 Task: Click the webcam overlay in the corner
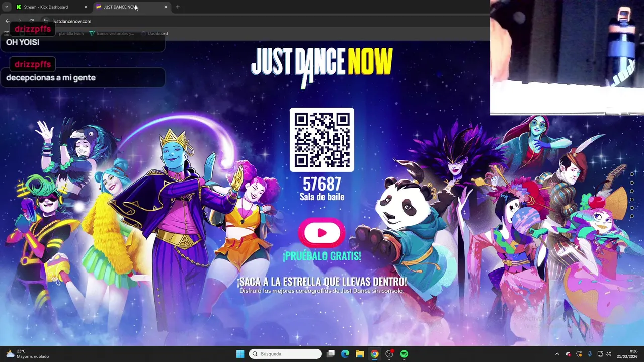(x=567, y=57)
